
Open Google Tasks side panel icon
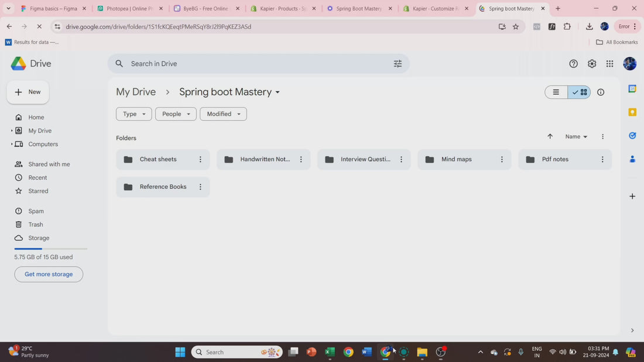(x=632, y=136)
